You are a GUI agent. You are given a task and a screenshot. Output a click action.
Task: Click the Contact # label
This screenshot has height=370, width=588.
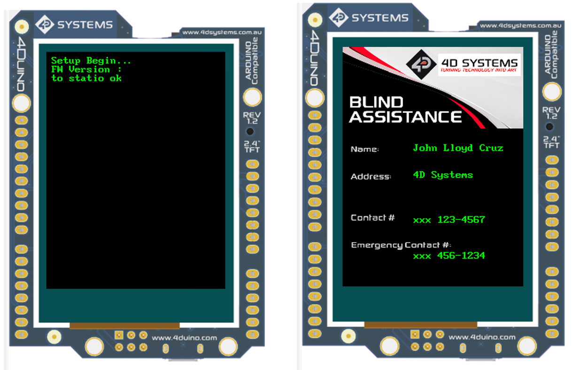pyautogui.click(x=372, y=218)
